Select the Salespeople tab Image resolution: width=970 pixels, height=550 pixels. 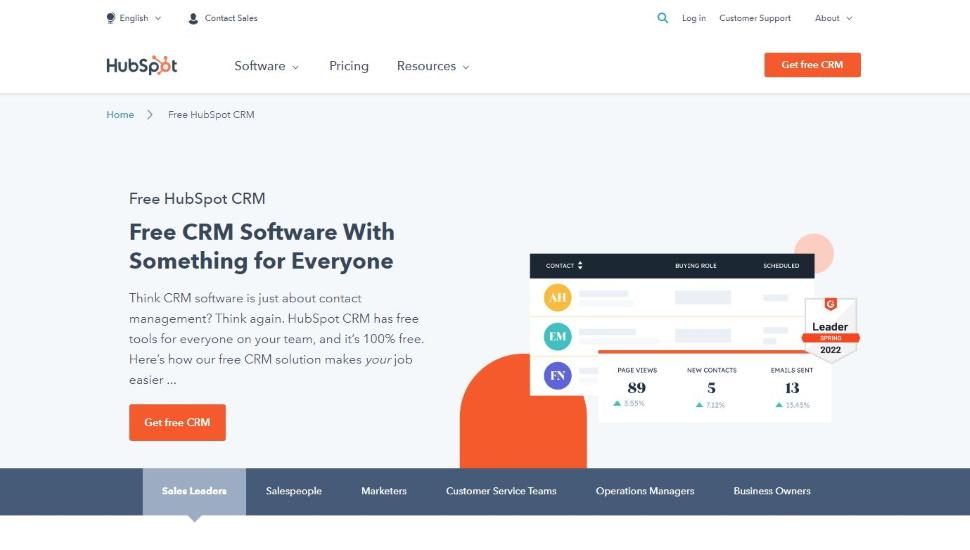coord(294,491)
